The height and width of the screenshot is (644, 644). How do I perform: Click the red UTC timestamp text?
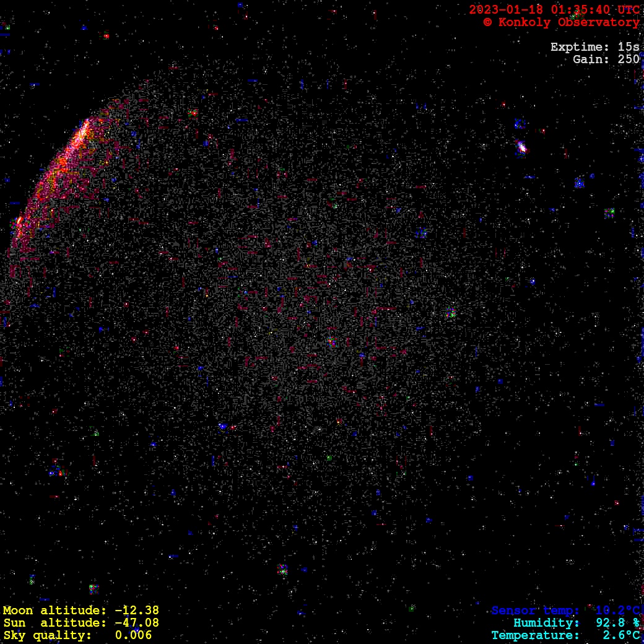coord(554,10)
